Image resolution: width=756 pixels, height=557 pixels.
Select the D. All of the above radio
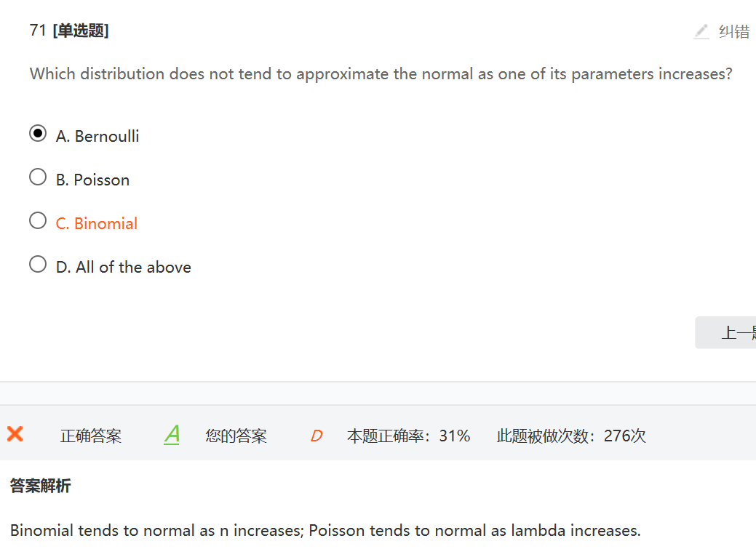click(38, 264)
